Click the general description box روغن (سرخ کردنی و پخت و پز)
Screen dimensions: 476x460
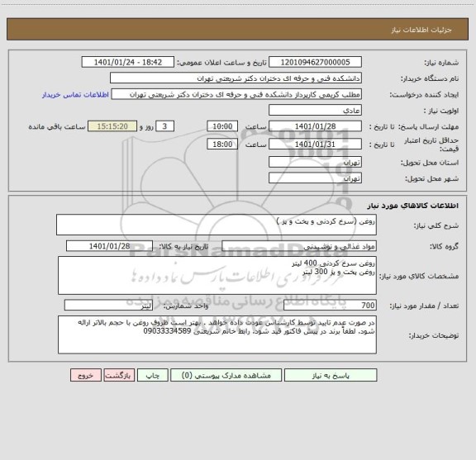(x=217, y=225)
